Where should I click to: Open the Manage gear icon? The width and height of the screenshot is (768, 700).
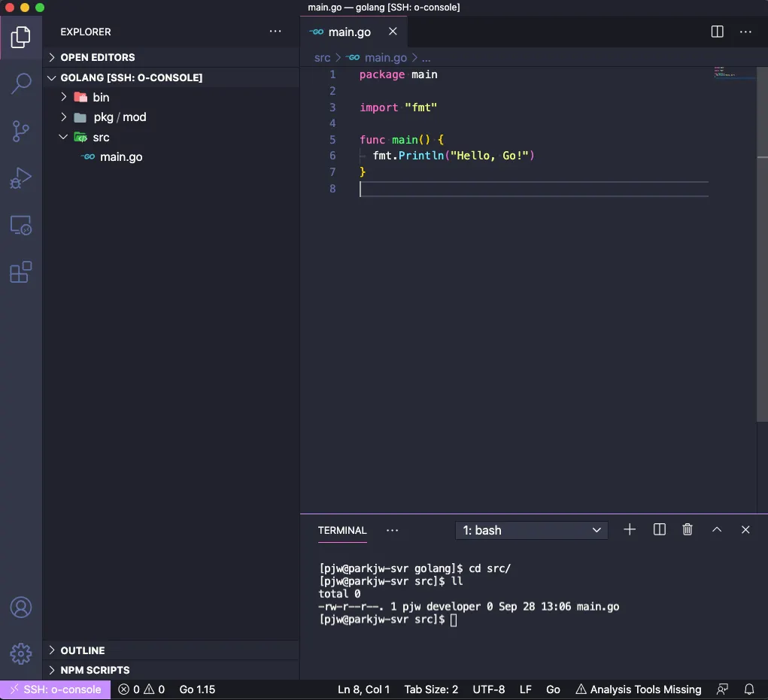coord(20,654)
